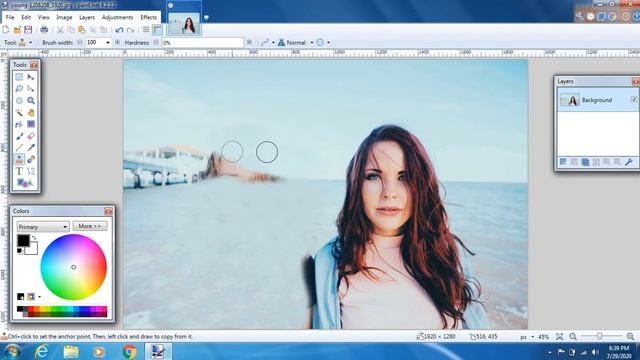Select the Move Selected Pixels tool
Viewport: 640px width, 360px height.
(x=31, y=77)
